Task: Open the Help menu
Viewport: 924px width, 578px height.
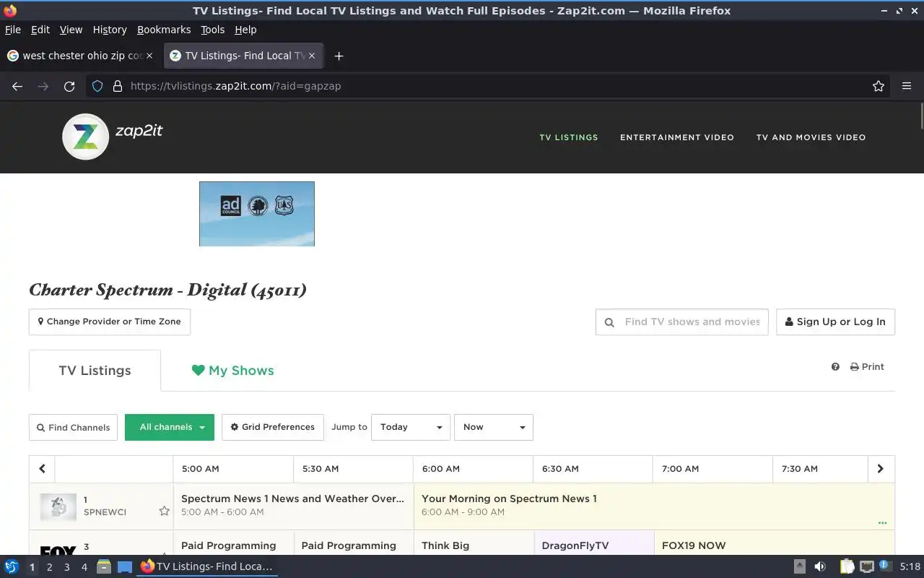Action: (245, 30)
